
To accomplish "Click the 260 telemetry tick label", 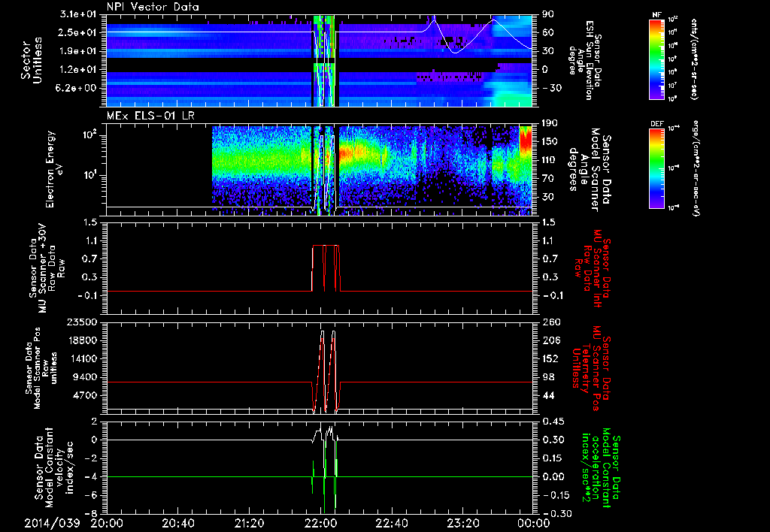I will 551,322.
